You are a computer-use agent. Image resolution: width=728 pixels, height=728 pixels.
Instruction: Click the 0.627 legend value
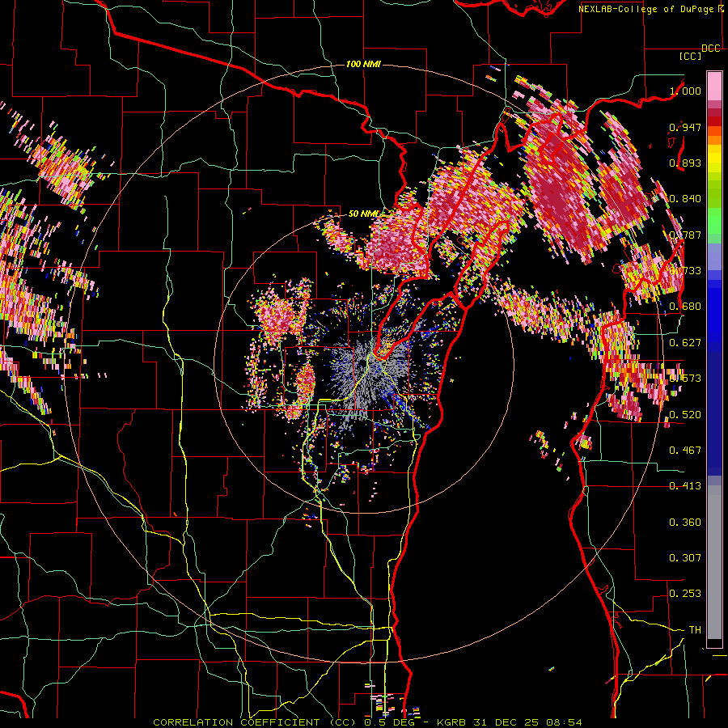click(x=685, y=343)
